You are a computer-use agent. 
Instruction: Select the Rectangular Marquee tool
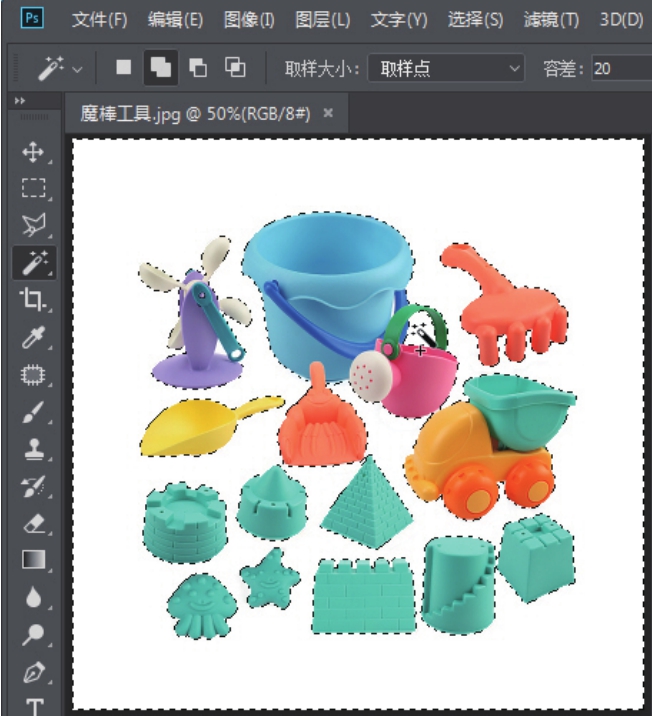click(33, 188)
